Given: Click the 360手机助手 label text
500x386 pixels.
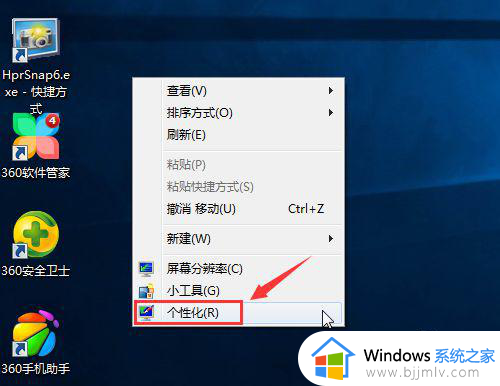Looking at the screenshot, I should tap(36, 369).
